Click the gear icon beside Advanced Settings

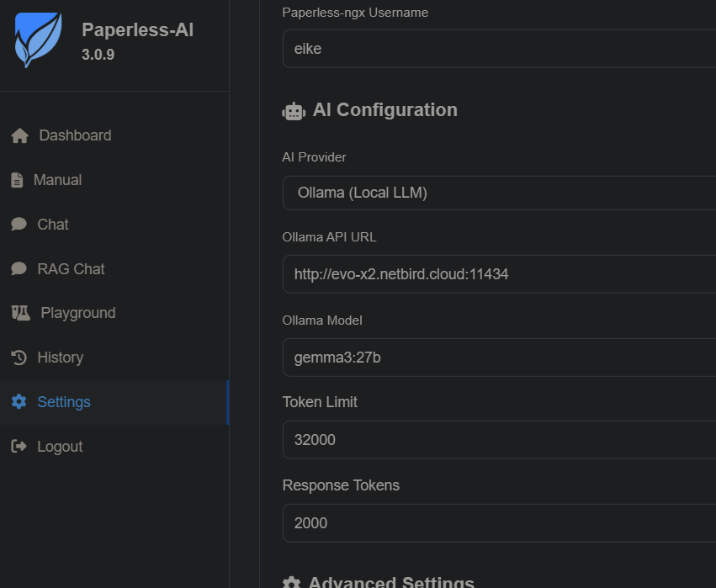point(291,583)
